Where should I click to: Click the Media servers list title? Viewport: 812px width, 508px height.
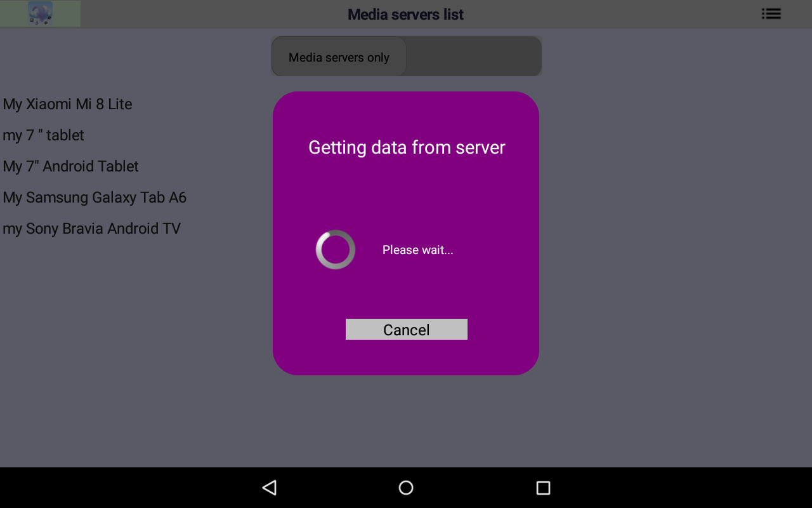pos(405,14)
